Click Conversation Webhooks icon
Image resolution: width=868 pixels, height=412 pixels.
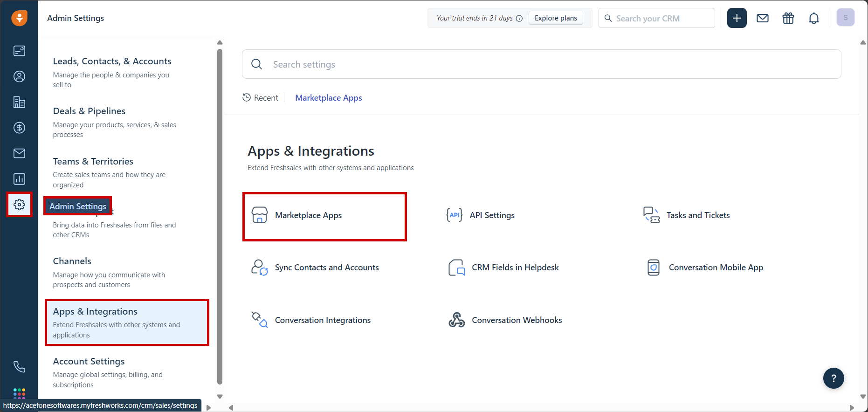[x=457, y=320]
